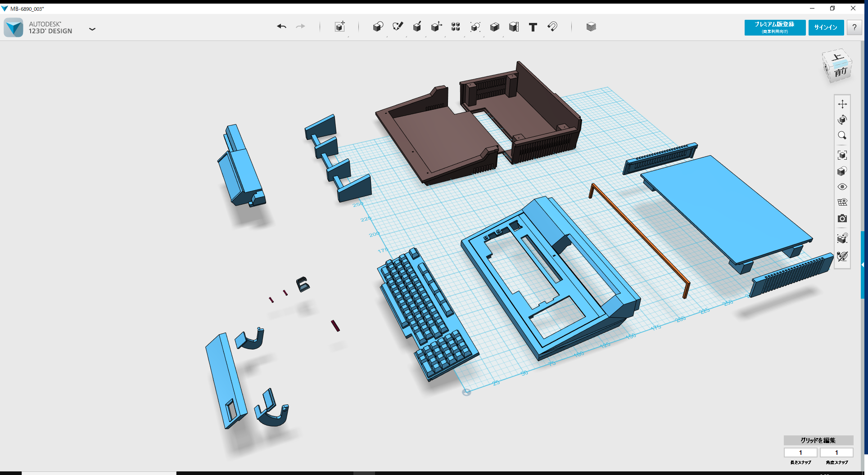Open the Measure tool

click(x=513, y=27)
